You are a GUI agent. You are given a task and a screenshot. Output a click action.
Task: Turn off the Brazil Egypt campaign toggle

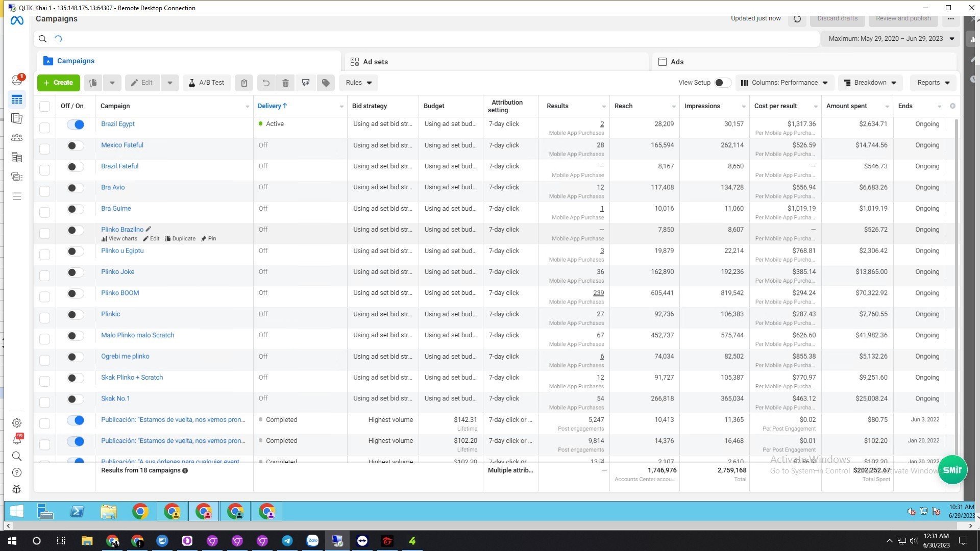pyautogui.click(x=76, y=124)
